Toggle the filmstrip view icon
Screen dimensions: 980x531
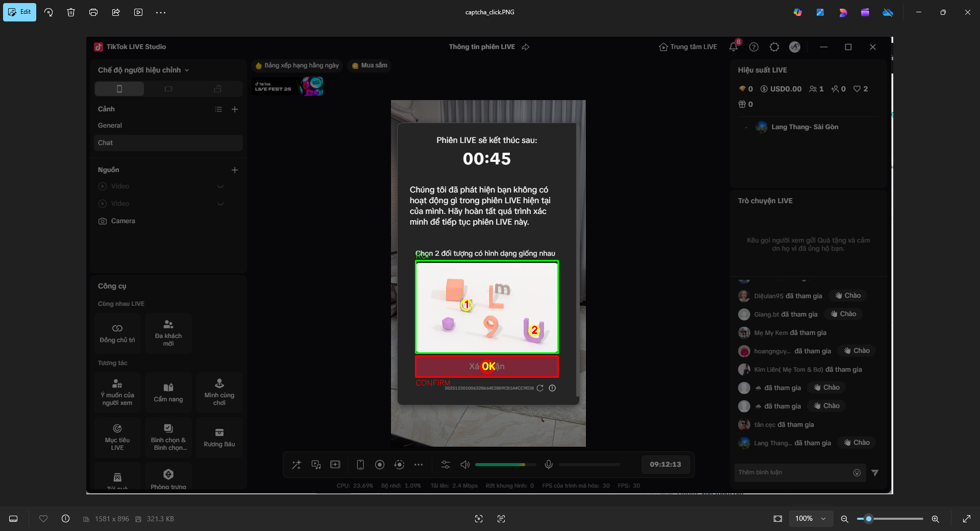point(14,519)
